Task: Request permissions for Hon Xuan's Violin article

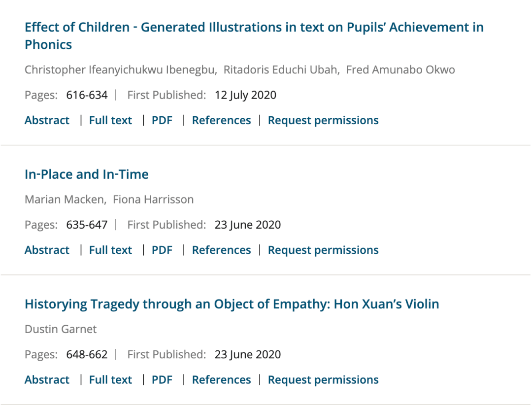Action: [323, 379]
